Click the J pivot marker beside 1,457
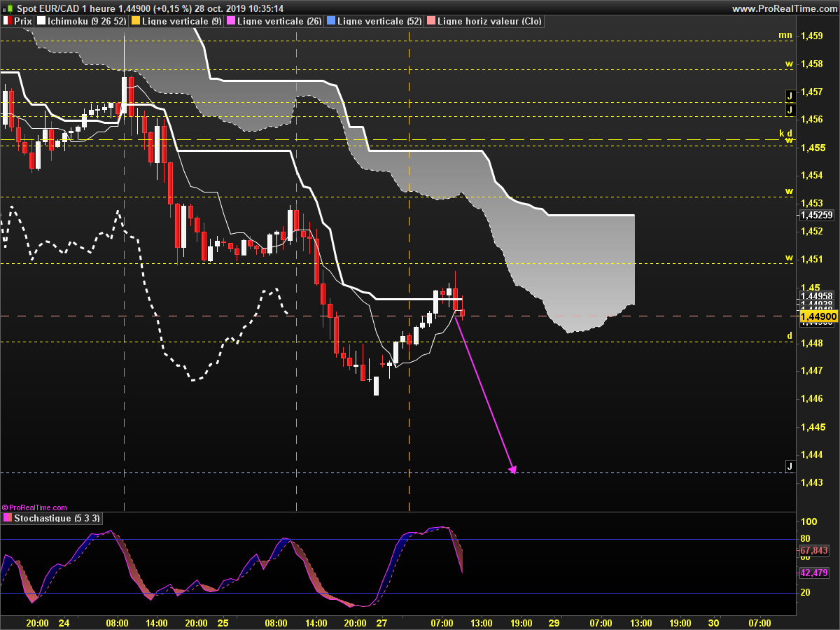Image resolution: width=840 pixels, height=630 pixels. coord(790,95)
